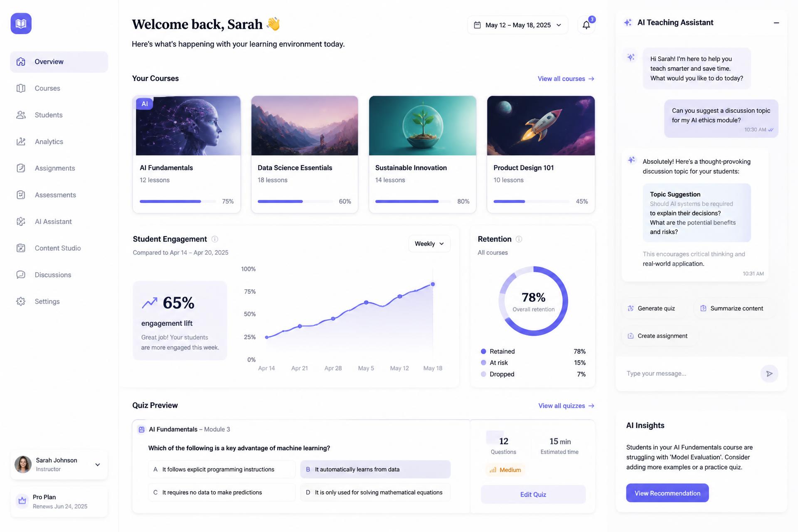
Task: Open Analytics in the sidebar
Action: (x=59, y=141)
